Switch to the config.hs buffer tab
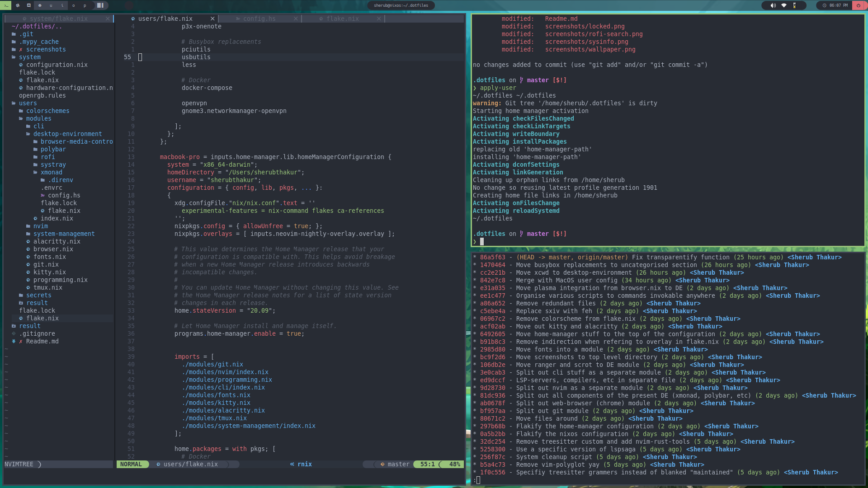This screenshot has width=868, height=488. 259,19
